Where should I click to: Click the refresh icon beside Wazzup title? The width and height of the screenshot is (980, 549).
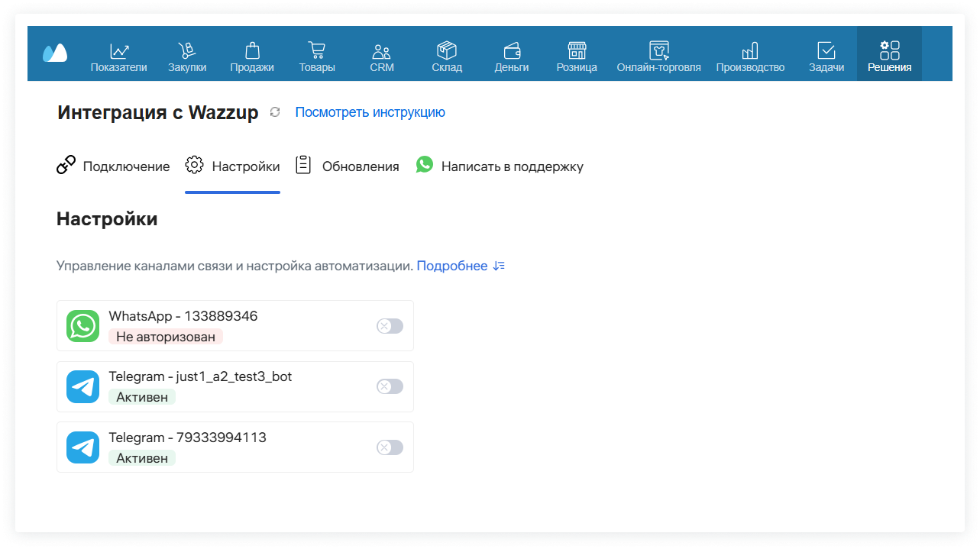point(275,112)
